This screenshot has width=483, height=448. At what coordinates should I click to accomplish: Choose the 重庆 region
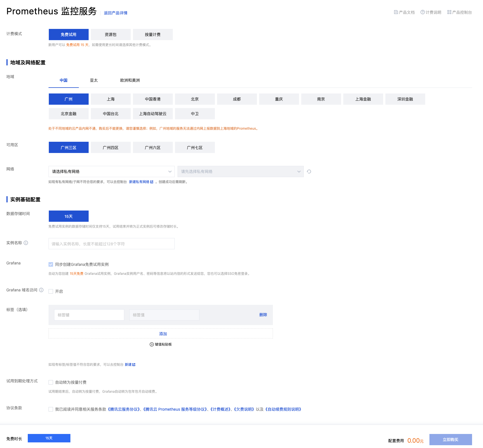tap(279, 99)
